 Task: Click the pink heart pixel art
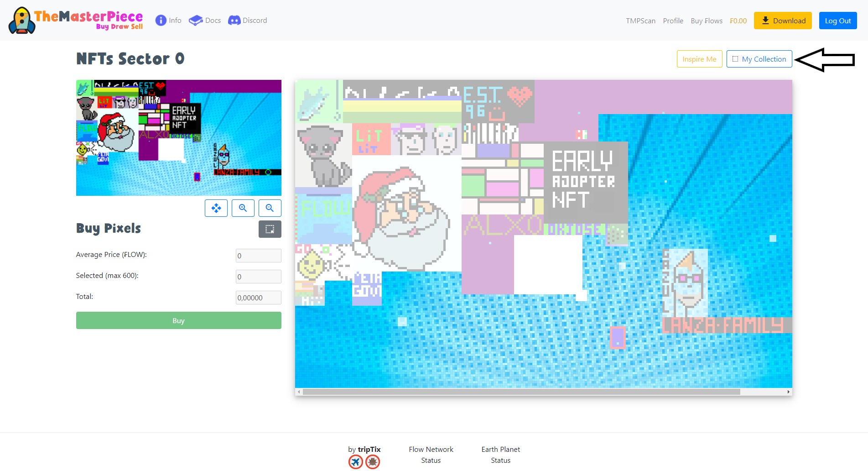tap(520, 96)
